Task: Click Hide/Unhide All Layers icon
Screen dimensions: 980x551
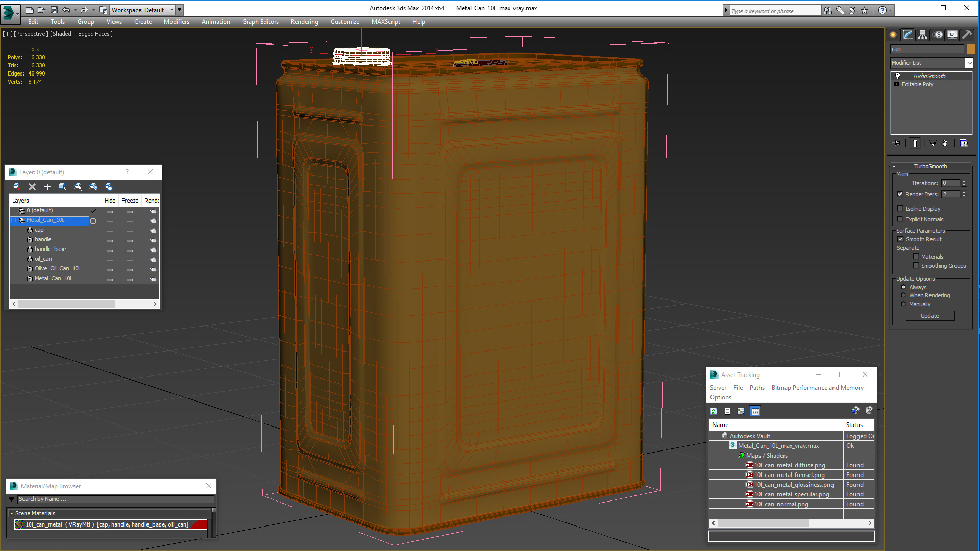Action: (93, 187)
